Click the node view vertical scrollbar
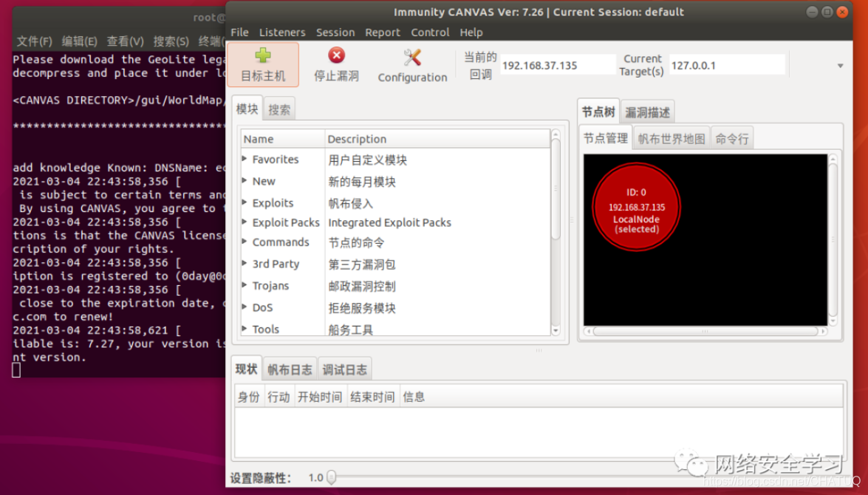The height and width of the screenshot is (495, 868). 833,239
